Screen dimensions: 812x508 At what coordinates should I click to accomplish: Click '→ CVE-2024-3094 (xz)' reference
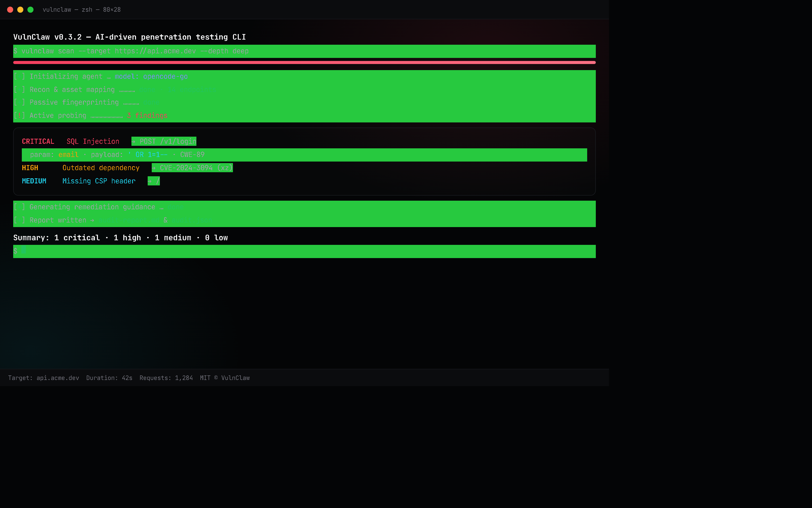coord(192,168)
